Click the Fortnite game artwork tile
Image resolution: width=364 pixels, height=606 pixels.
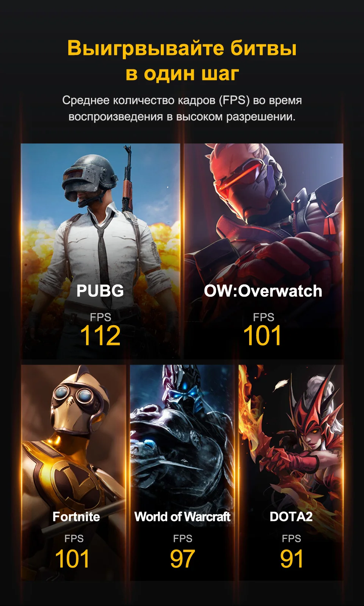point(74,472)
